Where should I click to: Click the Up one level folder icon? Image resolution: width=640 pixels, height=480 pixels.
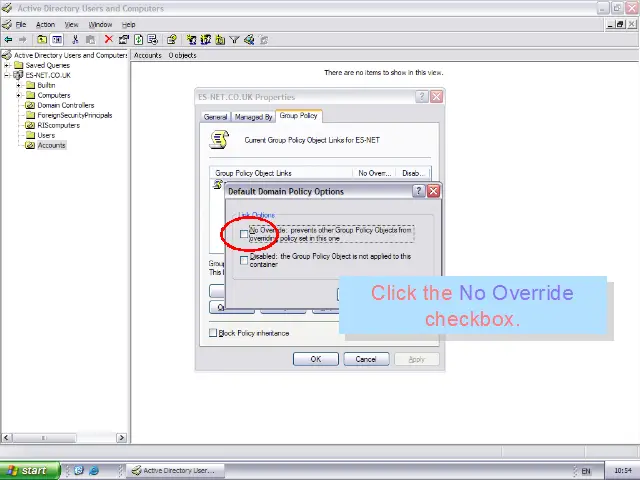(x=42, y=40)
